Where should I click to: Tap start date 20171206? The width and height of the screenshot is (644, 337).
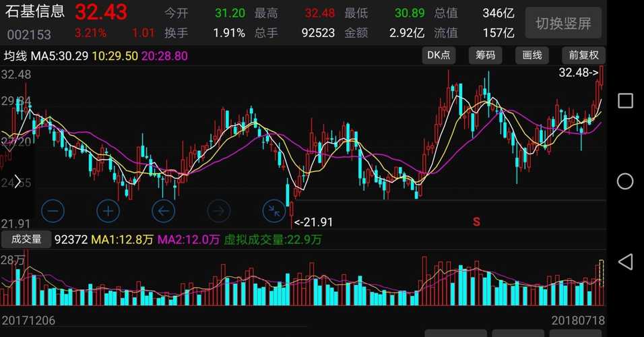tap(28, 320)
